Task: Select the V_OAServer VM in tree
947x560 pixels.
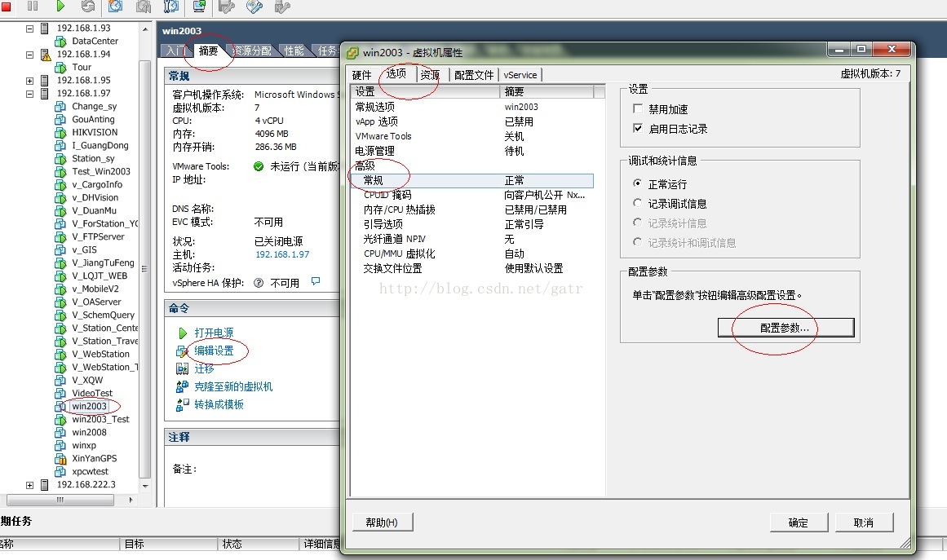Action: (96, 302)
